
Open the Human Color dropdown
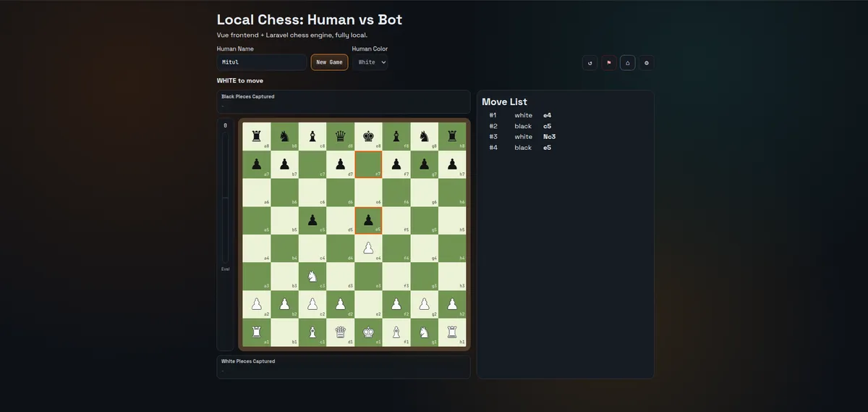[x=370, y=62]
